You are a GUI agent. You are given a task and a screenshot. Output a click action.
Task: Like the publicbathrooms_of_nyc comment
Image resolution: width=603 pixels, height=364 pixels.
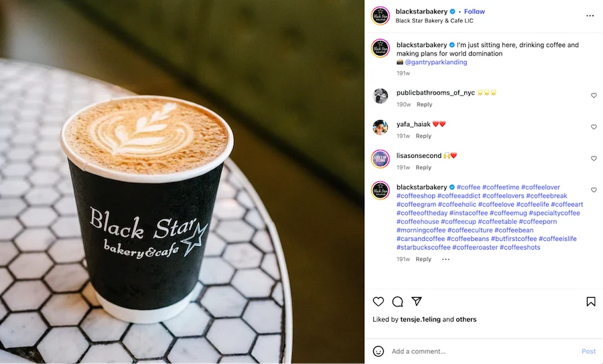tap(594, 95)
